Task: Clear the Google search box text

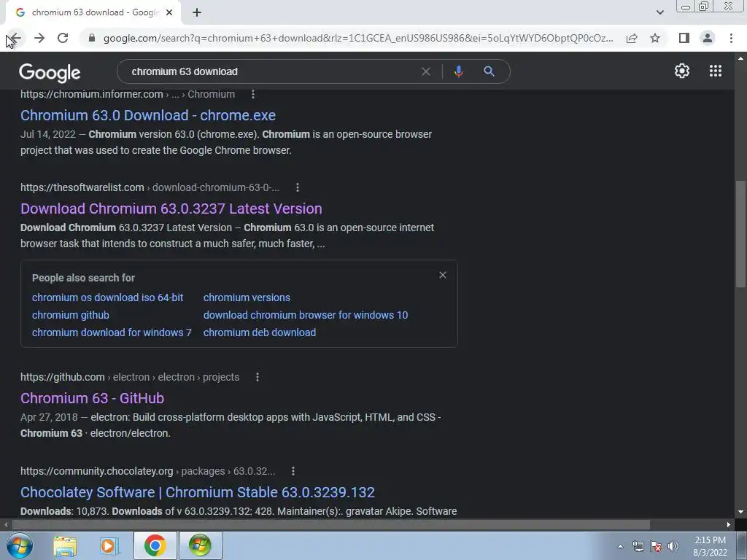Action: coord(426,71)
